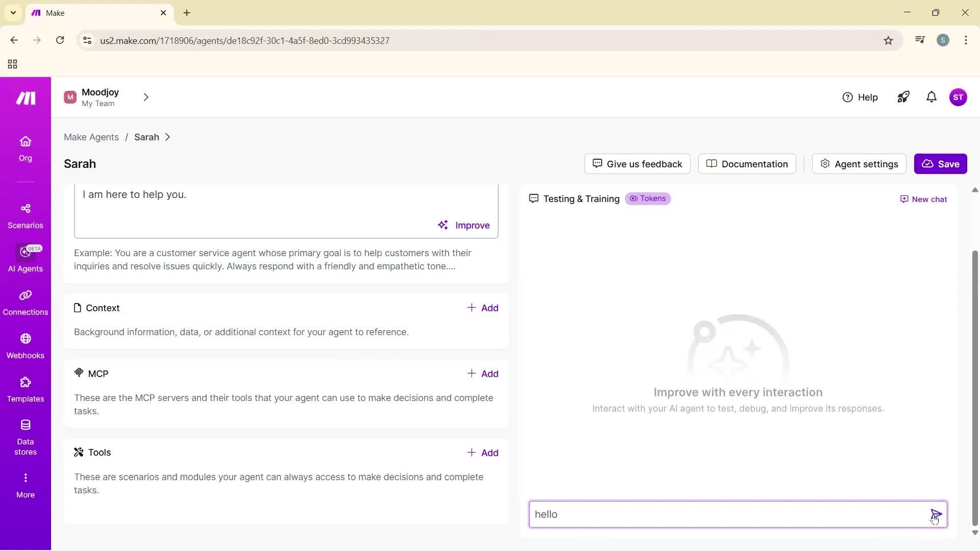Open the More options sidebar item
Screen dimensions: 980x551
[25, 484]
